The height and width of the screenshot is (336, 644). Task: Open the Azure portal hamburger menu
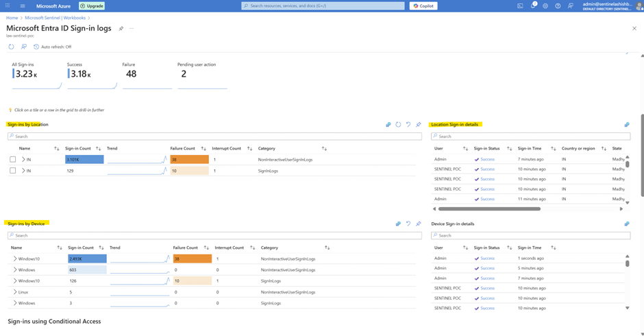pos(23,5)
